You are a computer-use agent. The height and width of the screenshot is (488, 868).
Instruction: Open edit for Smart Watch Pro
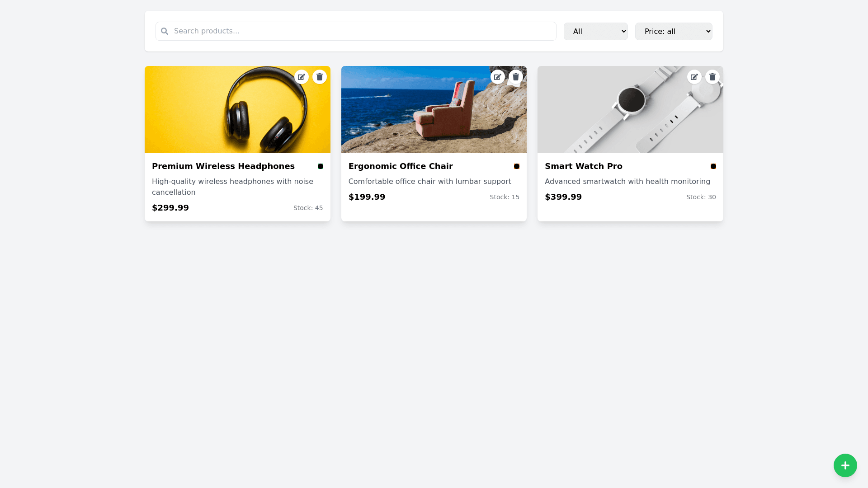(694, 77)
